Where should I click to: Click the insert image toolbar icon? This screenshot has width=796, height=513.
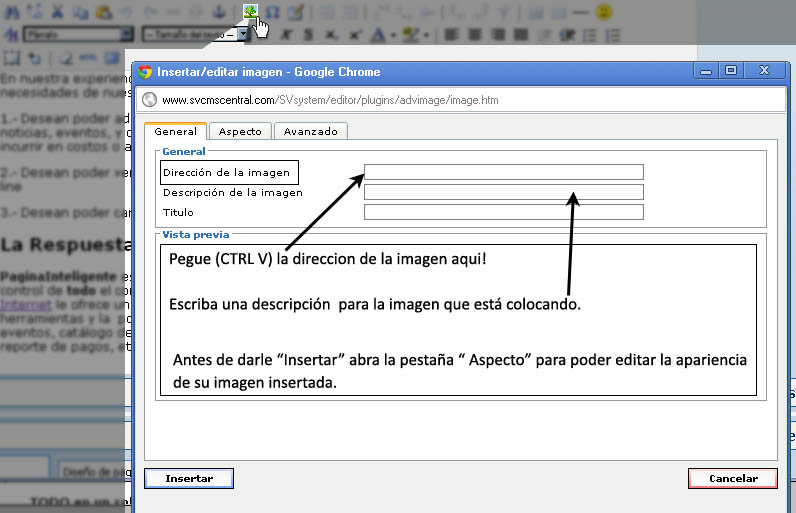pyautogui.click(x=251, y=11)
